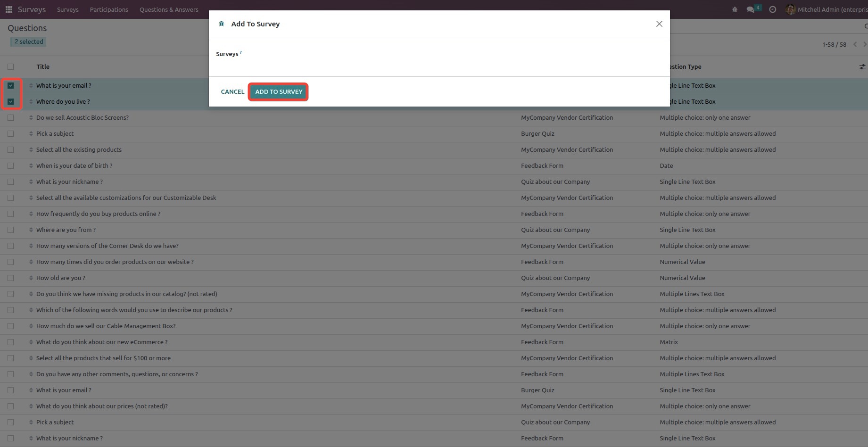Open the activities clock icon
868x447 pixels.
click(772, 9)
